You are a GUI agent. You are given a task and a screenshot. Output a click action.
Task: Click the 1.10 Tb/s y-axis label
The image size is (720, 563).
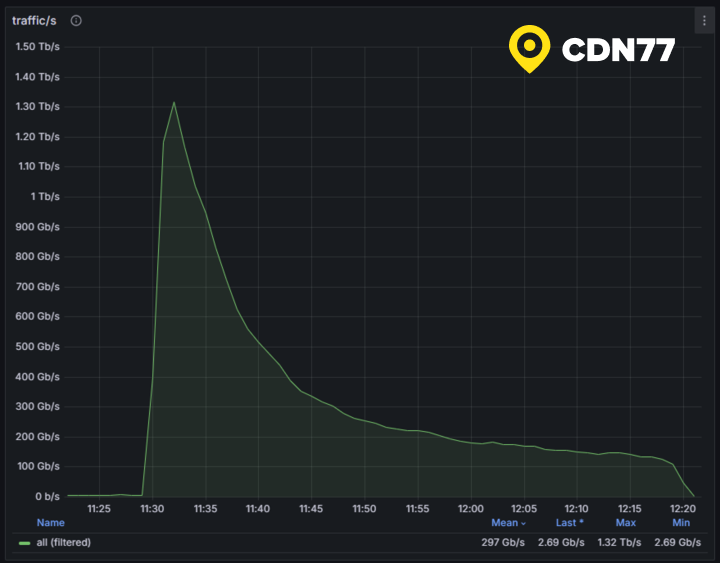(39, 166)
